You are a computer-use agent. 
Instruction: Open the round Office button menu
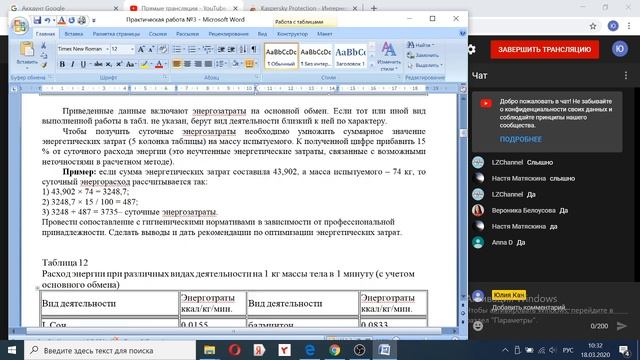[19, 26]
